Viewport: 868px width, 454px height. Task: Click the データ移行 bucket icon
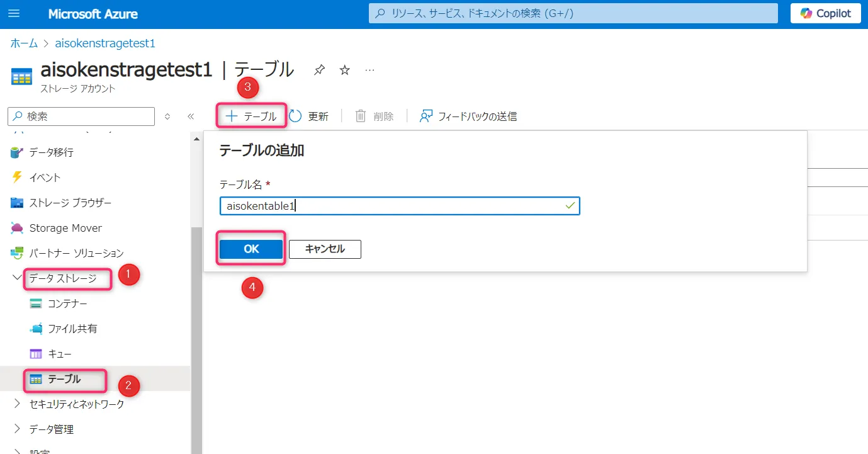pos(17,152)
